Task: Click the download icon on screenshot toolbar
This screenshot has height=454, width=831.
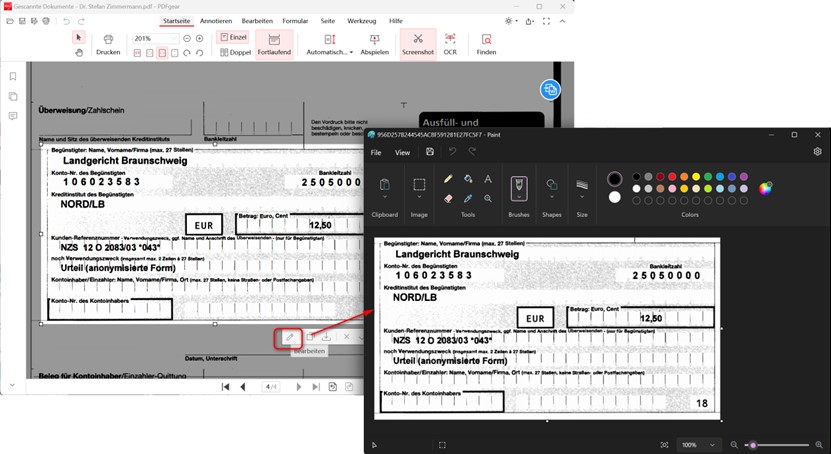Action: point(326,337)
